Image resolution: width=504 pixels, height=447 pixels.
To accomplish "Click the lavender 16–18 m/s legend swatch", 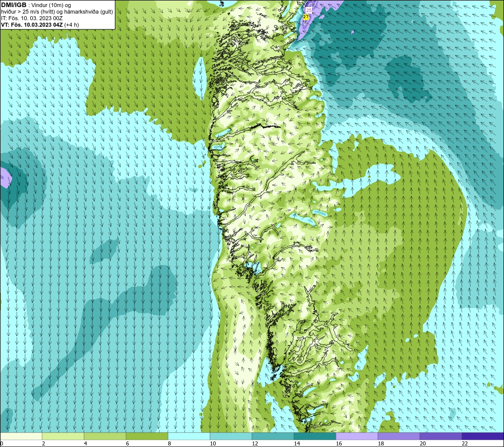I will click(357, 436).
